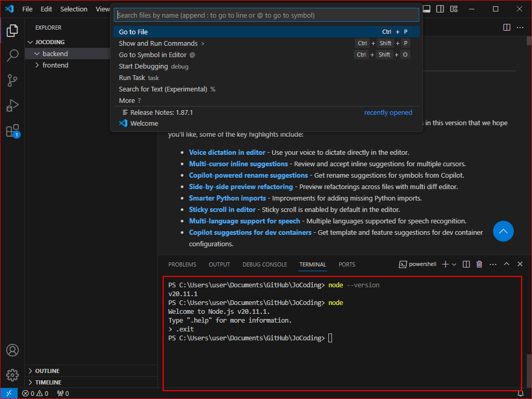Open the Source Control view
The image size is (532, 399).
coord(12,81)
